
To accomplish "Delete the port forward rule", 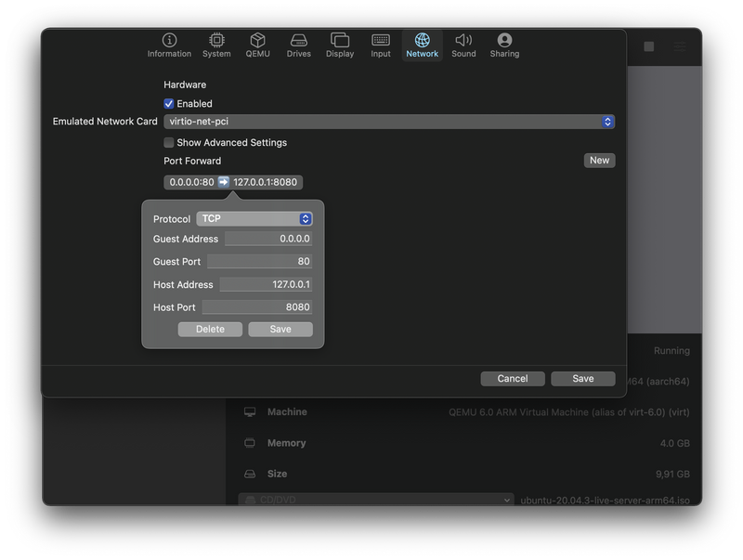I will tap(210, 330).
